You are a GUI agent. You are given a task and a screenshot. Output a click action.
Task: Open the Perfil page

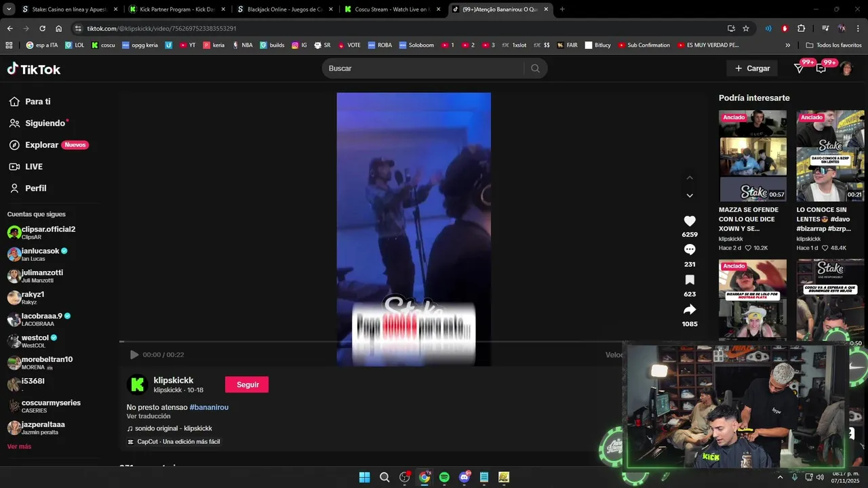28,188
